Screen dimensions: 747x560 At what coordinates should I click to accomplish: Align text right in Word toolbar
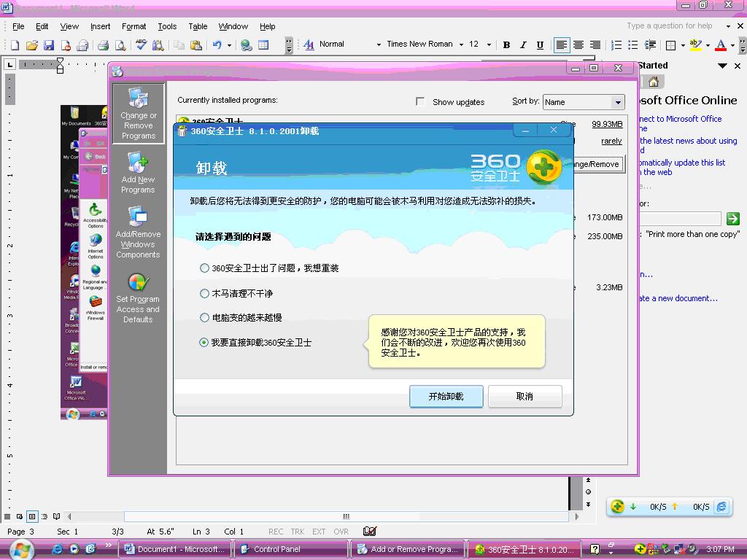pyautogui.click(x=595, y=44)
